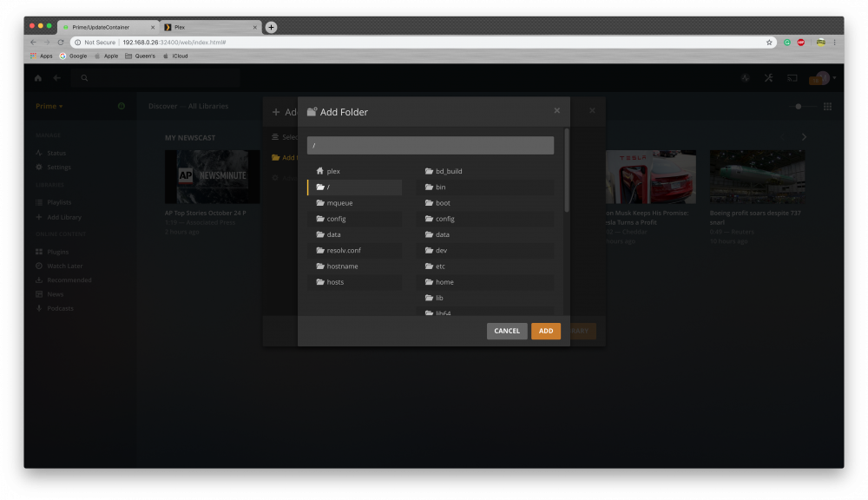The width and height of the screenshot is (868, 500).
Task: Click the Plex back arrow icon
Action: [56, 78]
